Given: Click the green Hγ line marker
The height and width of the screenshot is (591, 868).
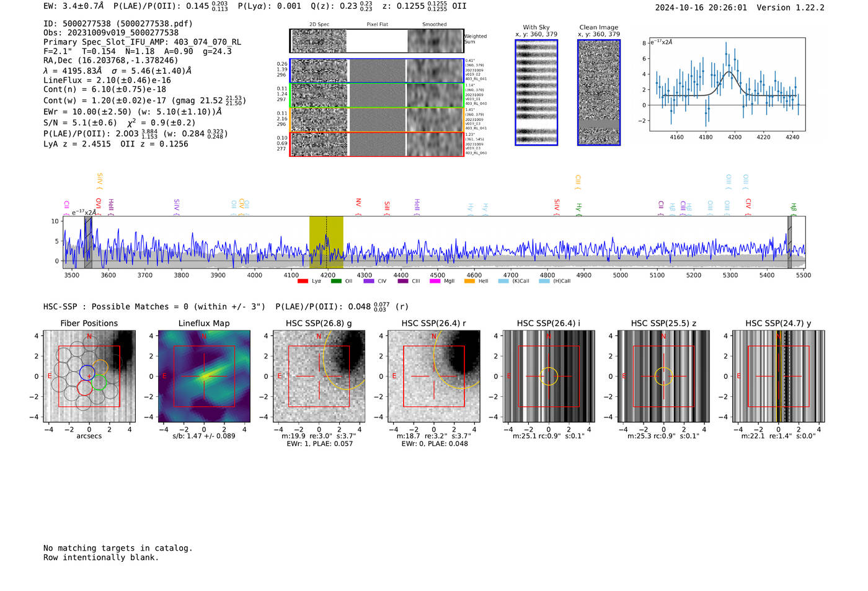Looking at the screenshot, I should pyautogui.click(x=578, y=209).
